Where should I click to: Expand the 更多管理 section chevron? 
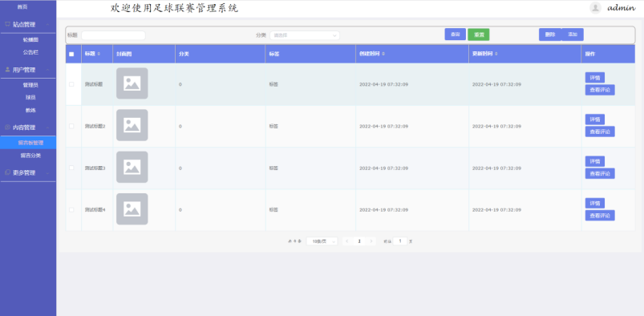[x=48, y=173]
